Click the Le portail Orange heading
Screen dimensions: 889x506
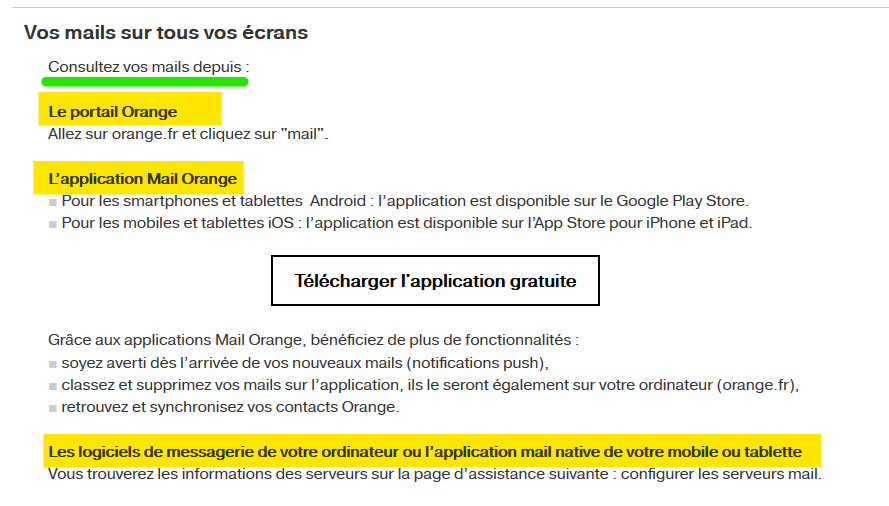[113, 111]
